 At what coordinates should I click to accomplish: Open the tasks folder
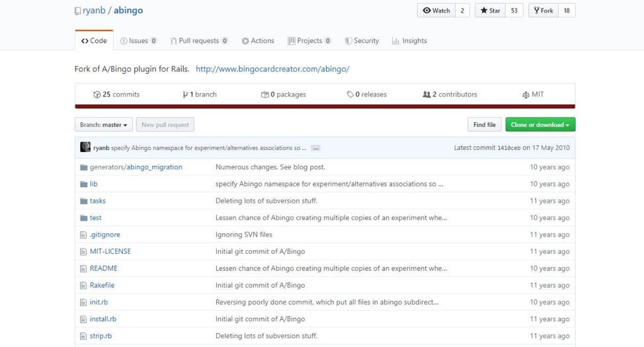[x=98, y=201]
